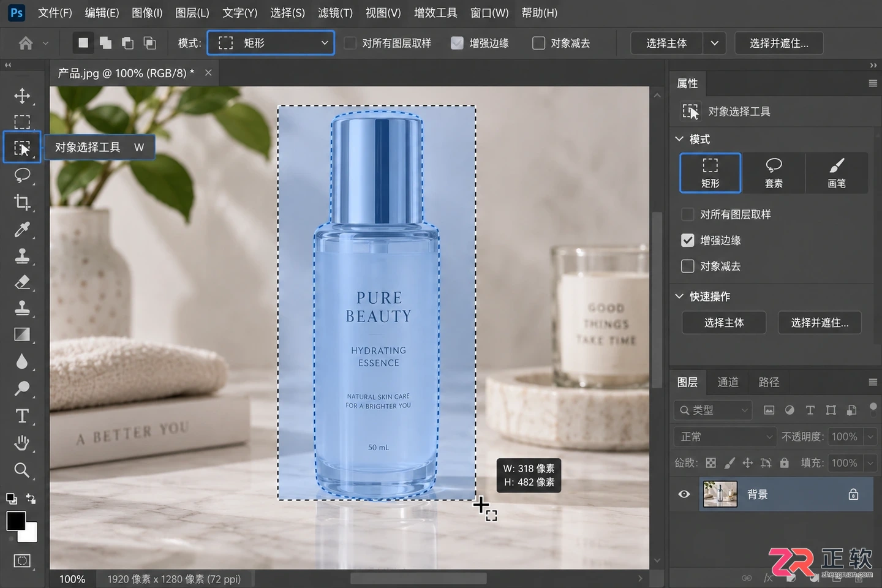
Task: Filter layers by type layers icon
Action: [810, 410]
